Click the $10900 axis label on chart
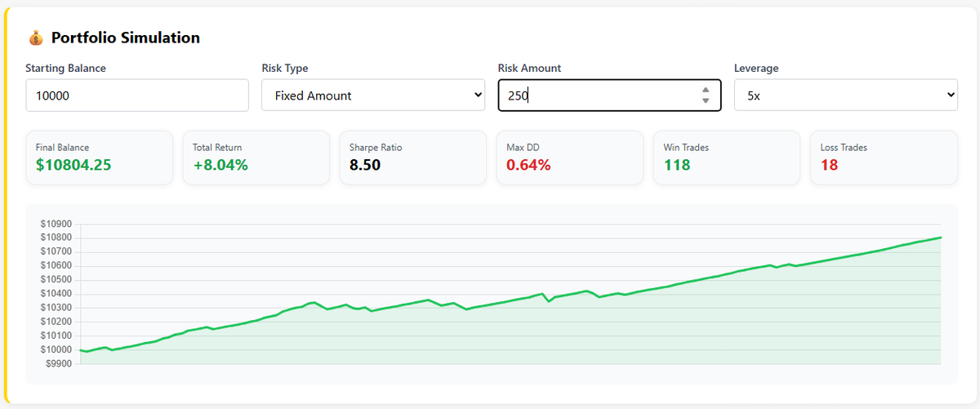The width and height of the screenshot is (980, 409). coord(56,224)
